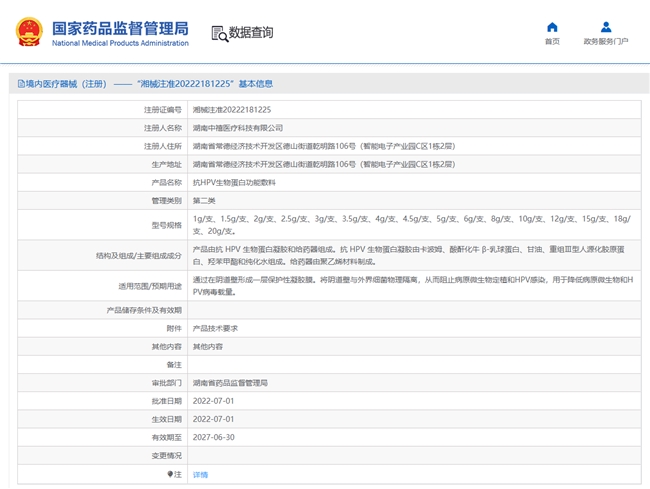Screen dimensions: 650x489
Task: Go to 首页 text label
Action: tap(552, 42)
